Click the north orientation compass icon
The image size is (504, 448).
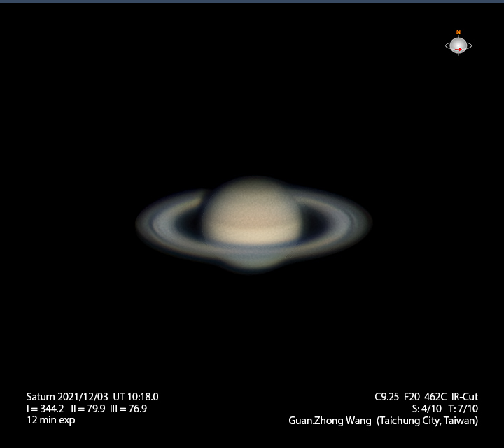pyautogui.click(x=458, y=43)
